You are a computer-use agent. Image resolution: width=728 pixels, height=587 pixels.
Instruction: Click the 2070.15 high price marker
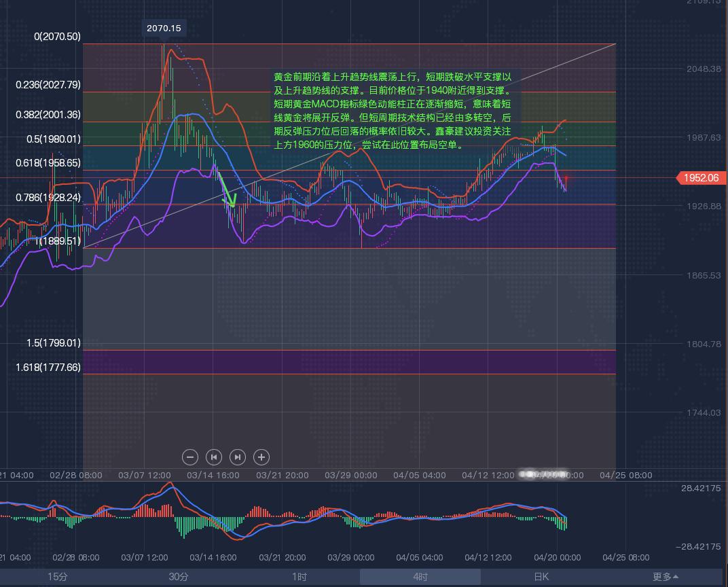click(x=165, y=29)
